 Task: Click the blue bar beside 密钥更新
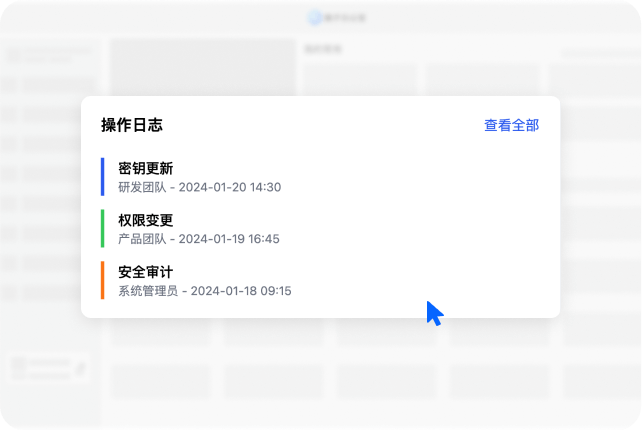click(x=103, y=176)
